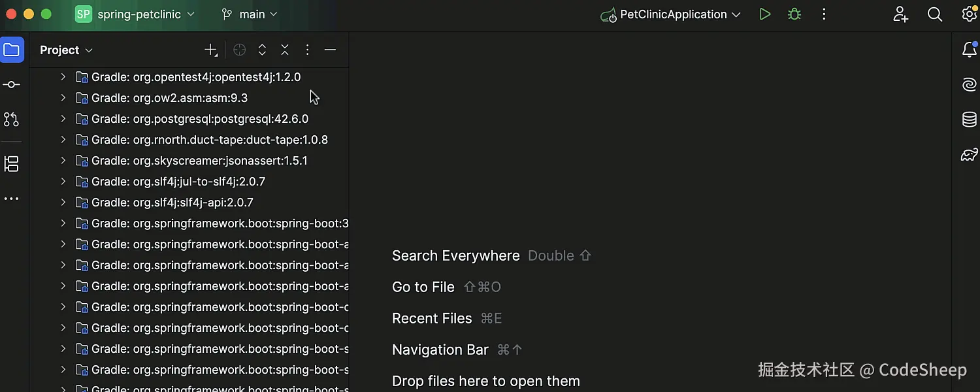
Task: Open the spring-petclinic project dropdown
Action: (136, 14)
